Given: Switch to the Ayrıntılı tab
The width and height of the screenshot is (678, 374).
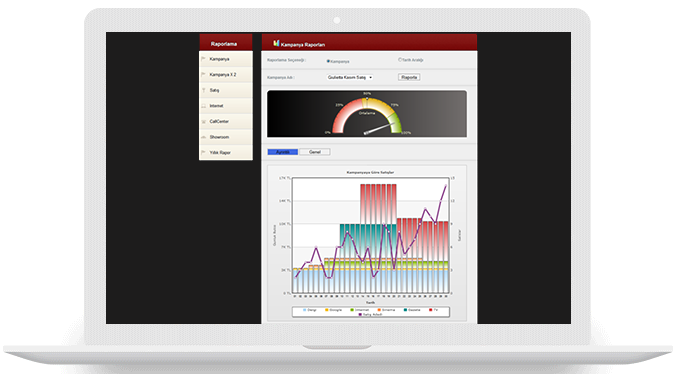Looking at the screenshot, I should click(283, 152).
